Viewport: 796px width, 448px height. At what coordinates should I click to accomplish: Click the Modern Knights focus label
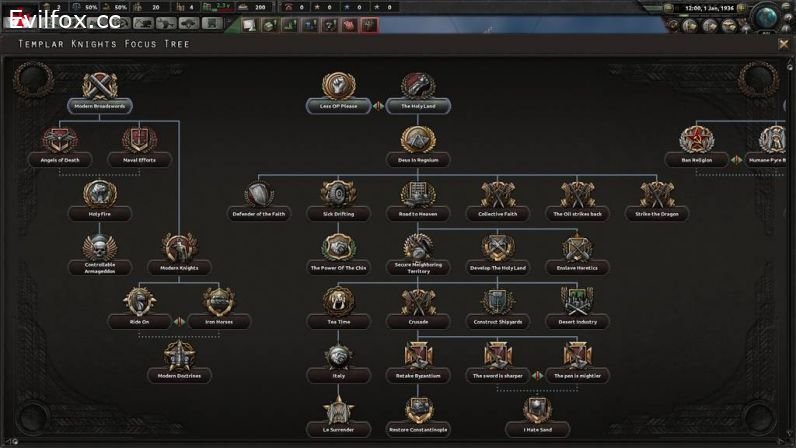(179, 268)
